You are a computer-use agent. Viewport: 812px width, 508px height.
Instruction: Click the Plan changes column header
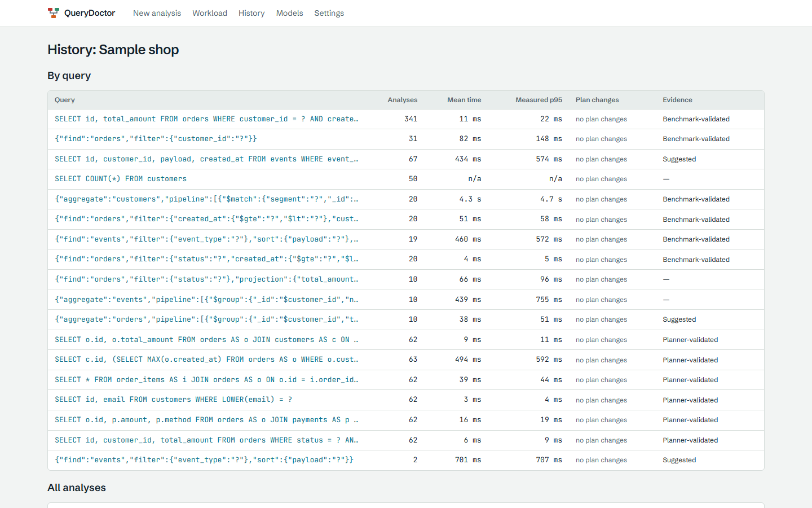pyautogui.click(x=597, y=100)
